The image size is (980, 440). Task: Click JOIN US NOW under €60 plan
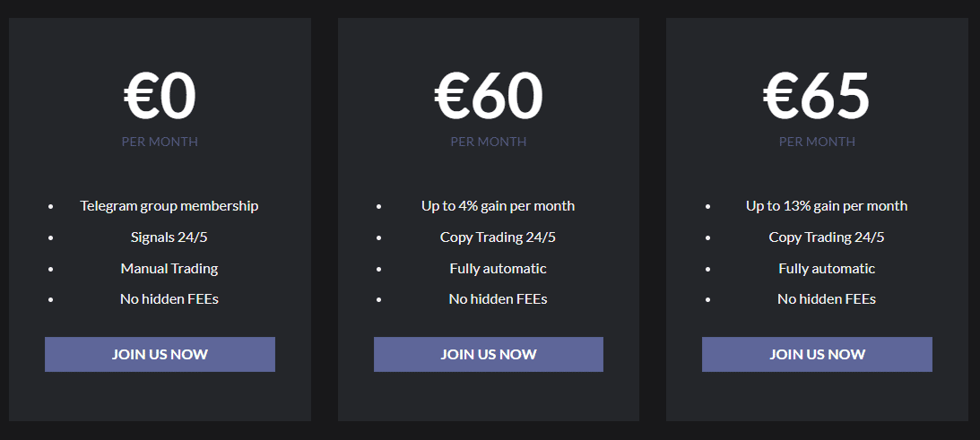tap(488, 354)
